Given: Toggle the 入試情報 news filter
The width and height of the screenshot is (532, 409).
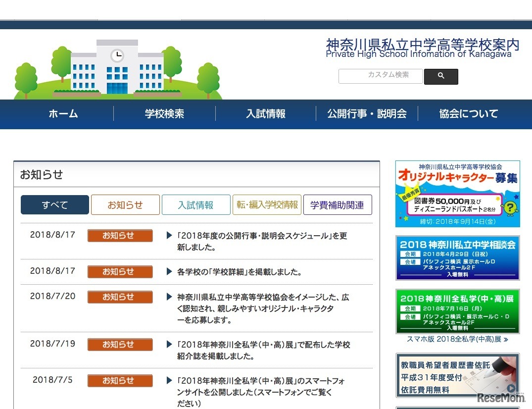Looking at the screenshot, I should tap(196, 204).
